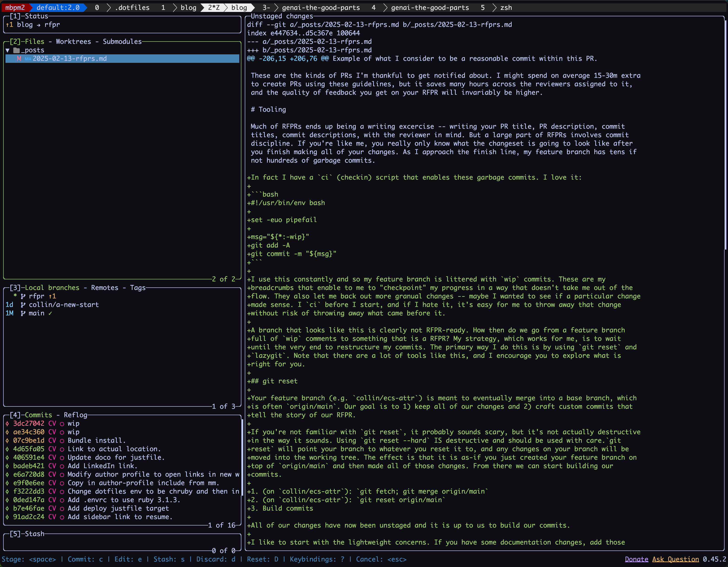The height and width of the screenshot is (567, 728).
Task: Click the circle marker on Bundle install commit
Action: click(x=62, y=441)
